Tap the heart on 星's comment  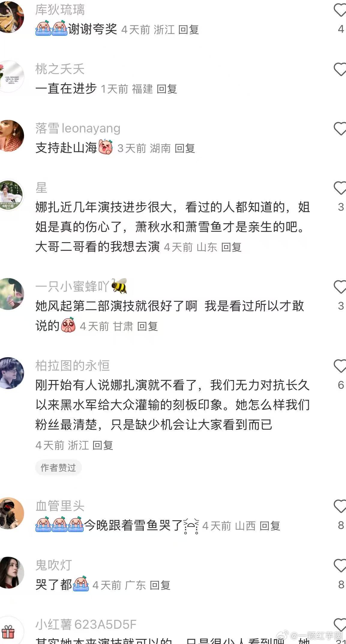coord(340,188)
